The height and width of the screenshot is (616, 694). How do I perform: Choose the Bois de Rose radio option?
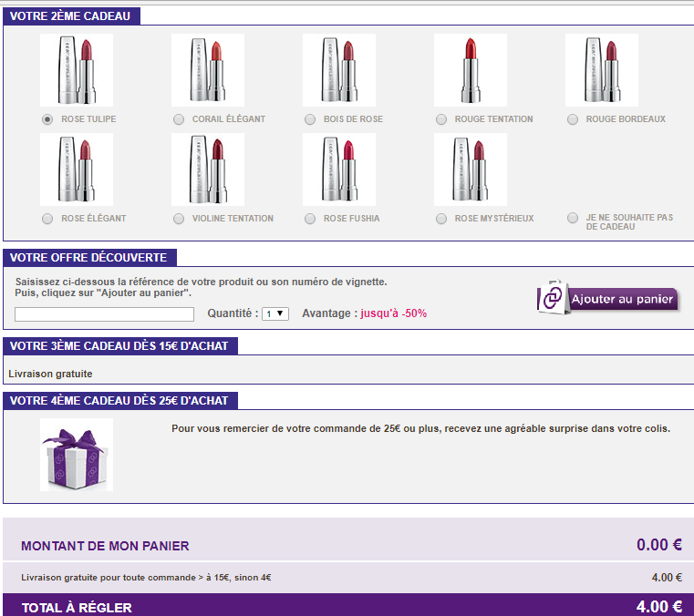(310, 119)
